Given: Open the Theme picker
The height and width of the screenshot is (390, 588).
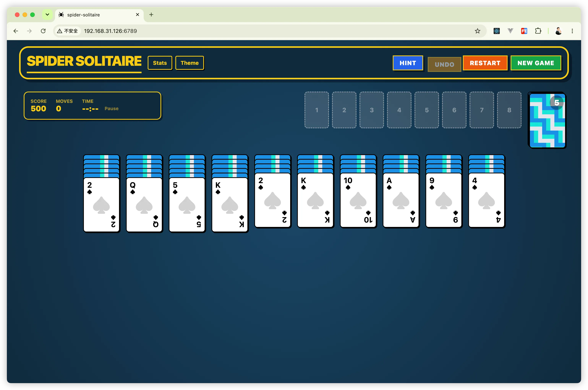Looking at the screenshot, I should (x=189, y=63).
